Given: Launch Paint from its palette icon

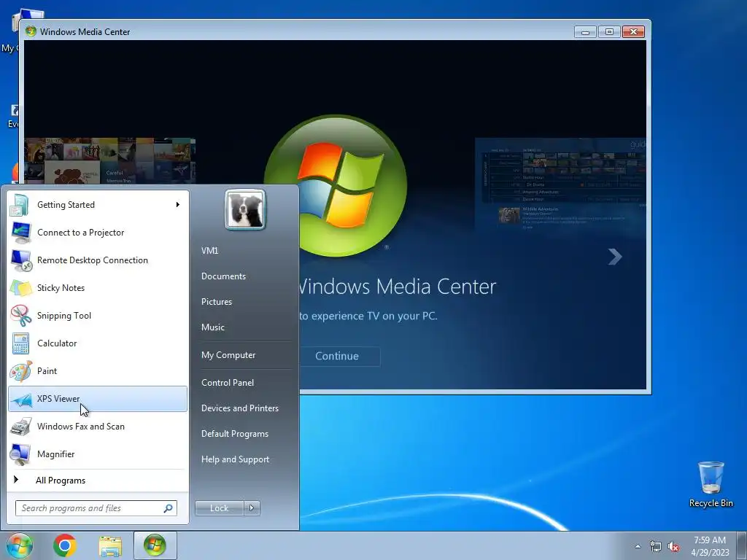Looking at the screenshot, I should (x=20, y=371).
